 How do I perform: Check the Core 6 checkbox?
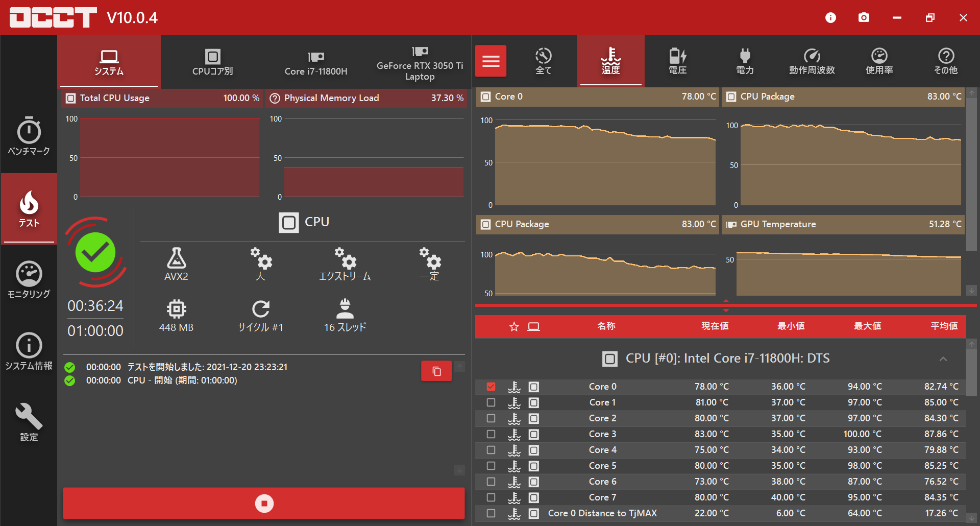(491, 482)
